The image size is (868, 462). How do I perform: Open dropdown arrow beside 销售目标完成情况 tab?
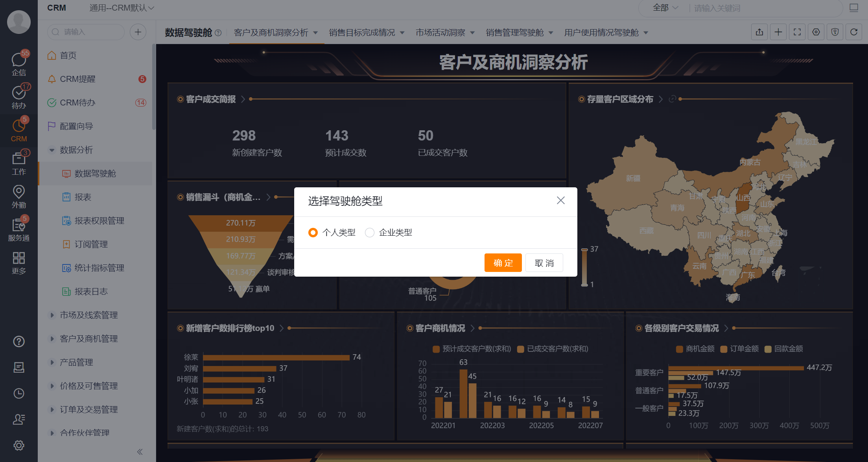click(402, 33)
